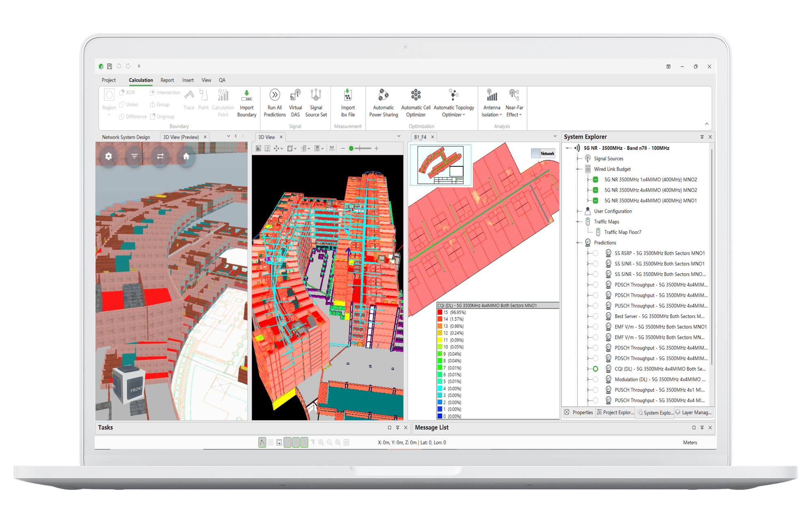The image size is (812, 524).
Task: Click the Signal Sources tree icon
Action: (x=587, y=159)
